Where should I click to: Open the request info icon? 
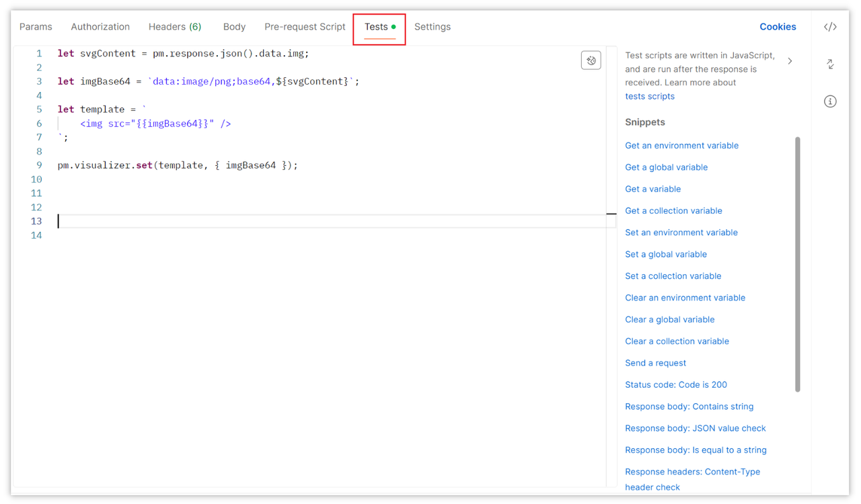click(830, 101)
